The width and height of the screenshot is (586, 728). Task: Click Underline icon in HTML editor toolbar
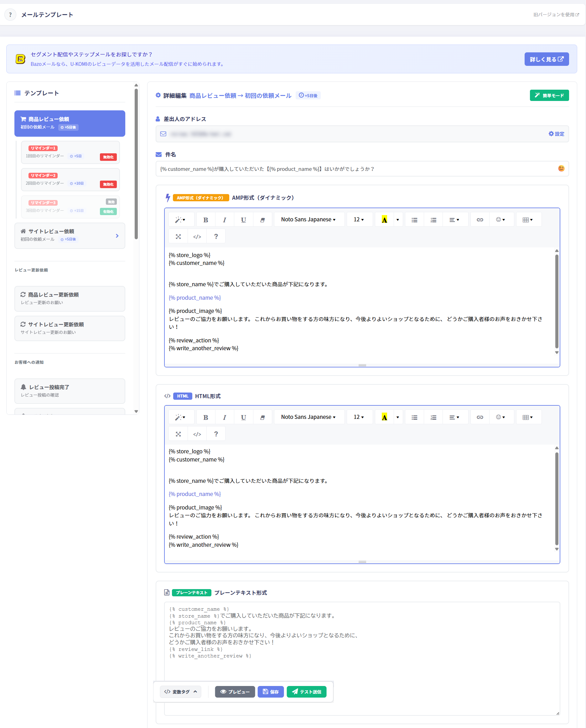tap(243, 417)
